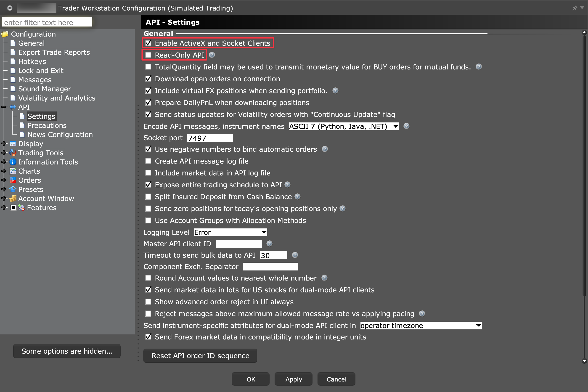Click Reset API order ID sequence
The height and width of the screenshot is (392, 588).
[x=200, y=355]
